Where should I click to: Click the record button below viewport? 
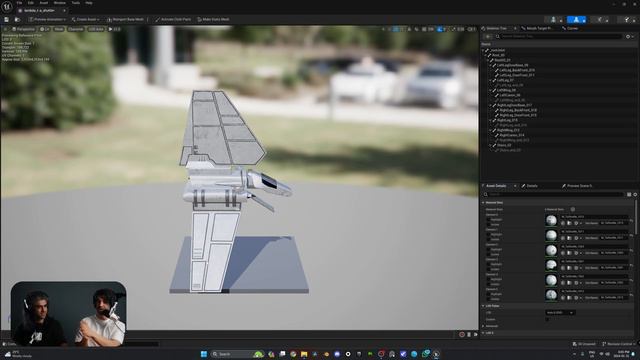(462, 334)
